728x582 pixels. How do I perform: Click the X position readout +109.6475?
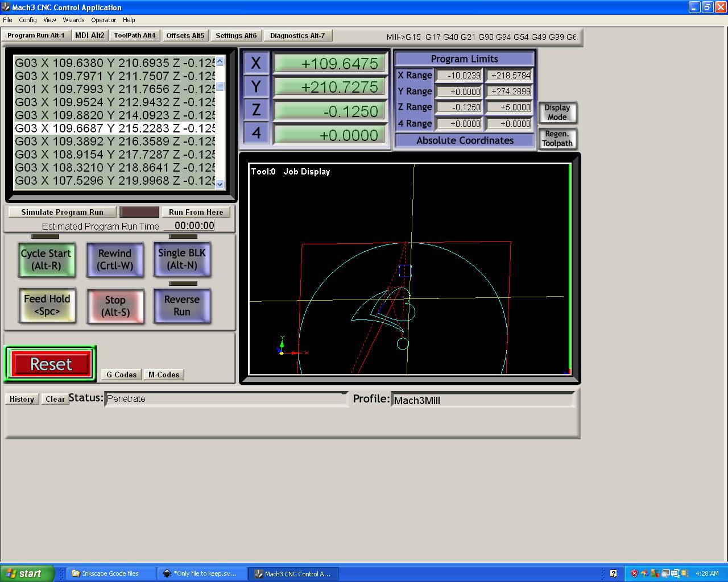click(x=329, y=63)
